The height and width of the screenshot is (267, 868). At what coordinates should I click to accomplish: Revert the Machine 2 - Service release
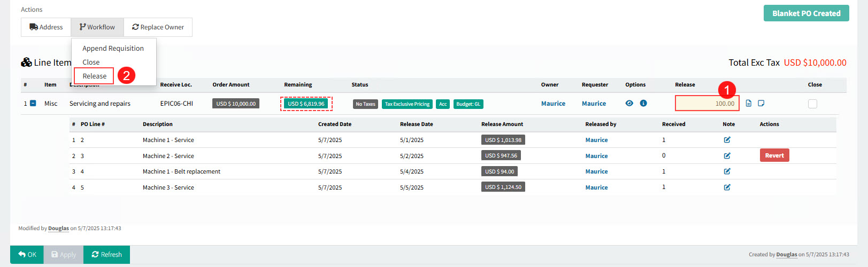coord(774,155)
